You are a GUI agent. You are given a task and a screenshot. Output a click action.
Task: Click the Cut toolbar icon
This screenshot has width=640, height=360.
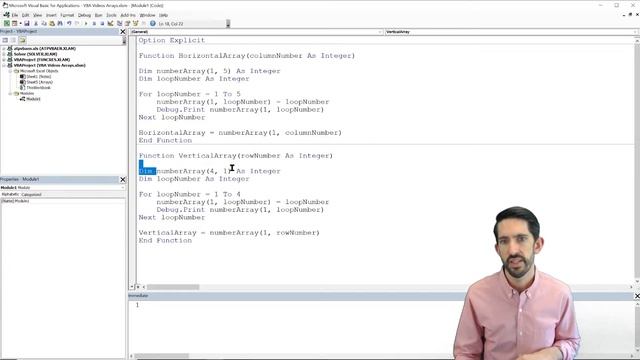[36, 24]
